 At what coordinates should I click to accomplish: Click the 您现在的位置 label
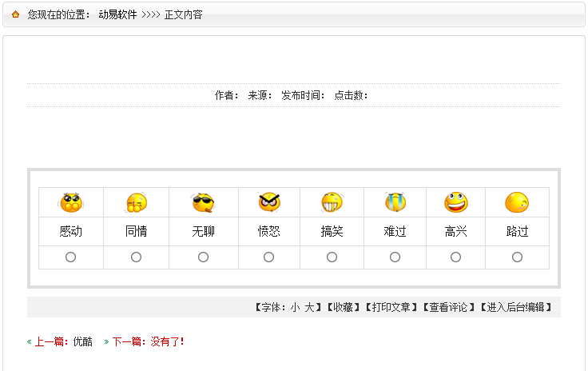[58, 14]
